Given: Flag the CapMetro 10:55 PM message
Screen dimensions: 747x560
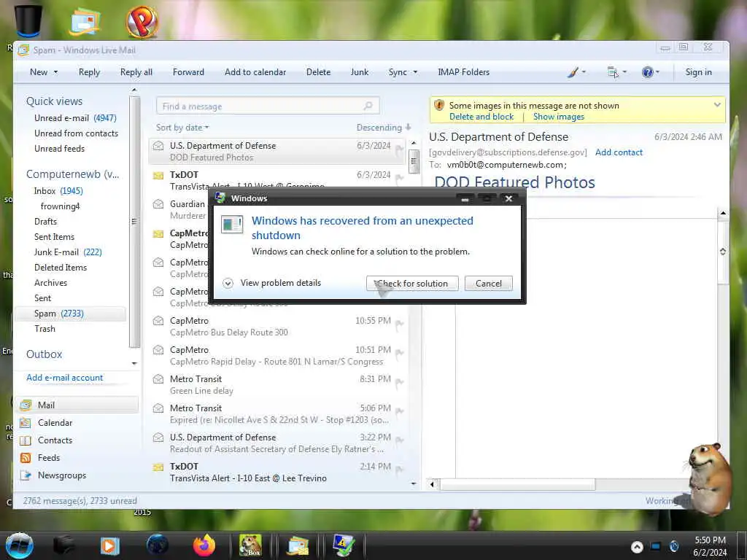Looking at the screenshot, I should [399, 324].
